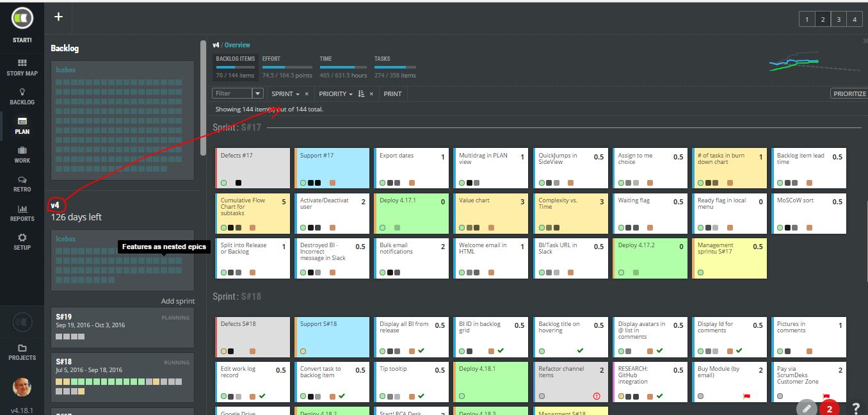Toggle the priority sort direction icon

point(361,94)
